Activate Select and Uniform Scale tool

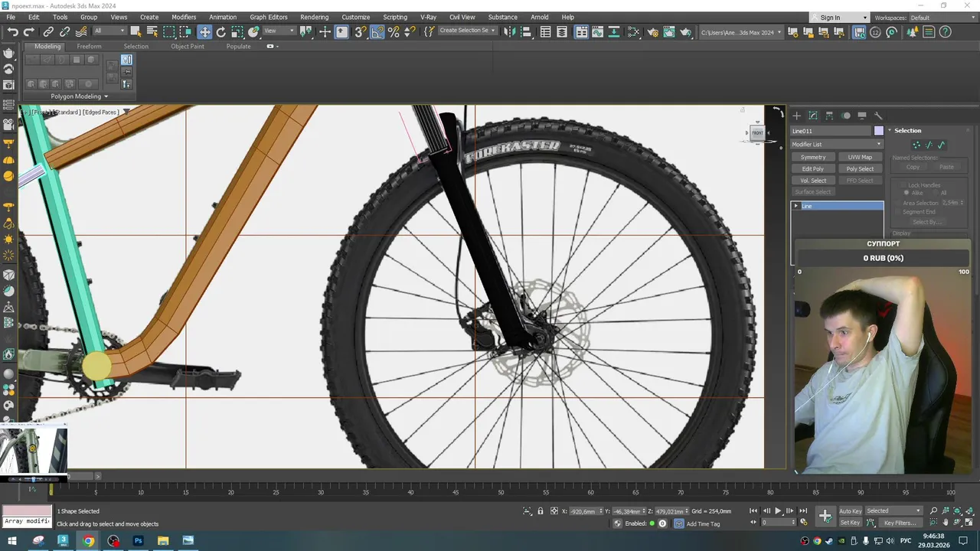tap(237, 32)
